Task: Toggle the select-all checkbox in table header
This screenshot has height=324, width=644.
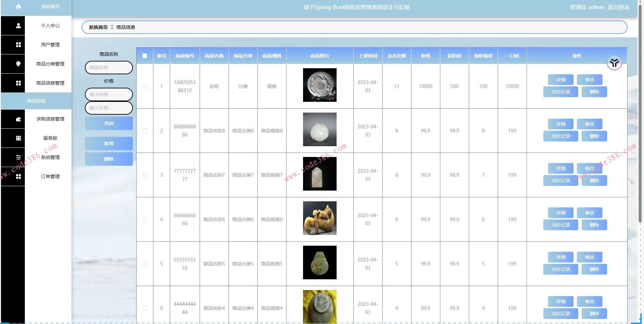Action: coord(145,56)
